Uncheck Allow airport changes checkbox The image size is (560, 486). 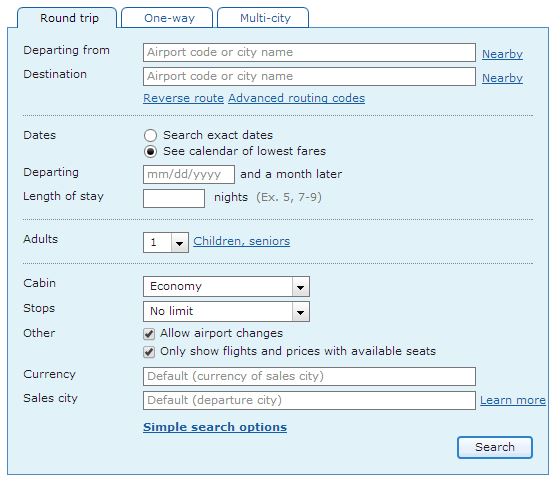coord(149,334)
